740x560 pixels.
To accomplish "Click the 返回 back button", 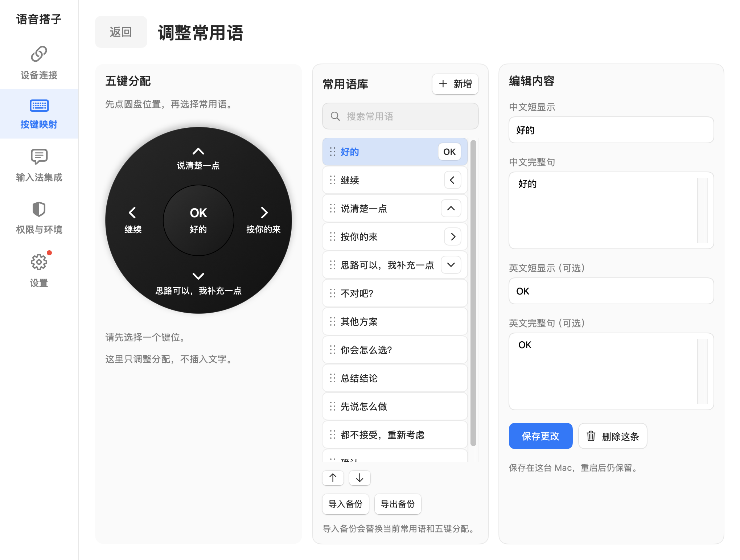I will pos(121,32).
